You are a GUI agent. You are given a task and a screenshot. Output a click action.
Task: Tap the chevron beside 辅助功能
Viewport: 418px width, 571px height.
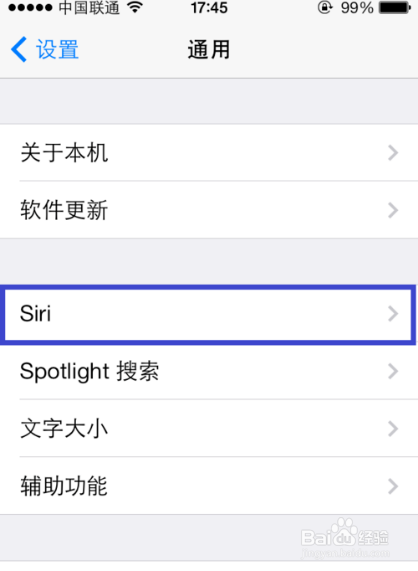393,486
